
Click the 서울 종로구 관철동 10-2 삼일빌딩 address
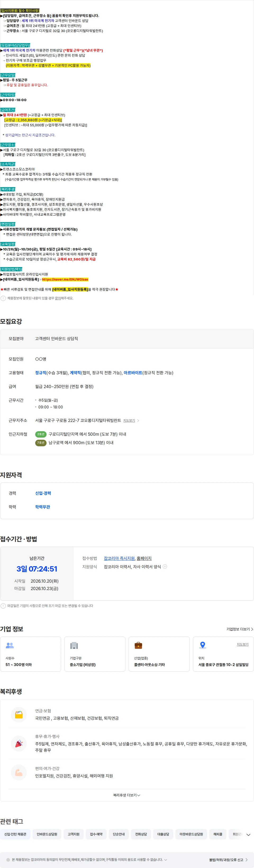[x=223, y=665]
